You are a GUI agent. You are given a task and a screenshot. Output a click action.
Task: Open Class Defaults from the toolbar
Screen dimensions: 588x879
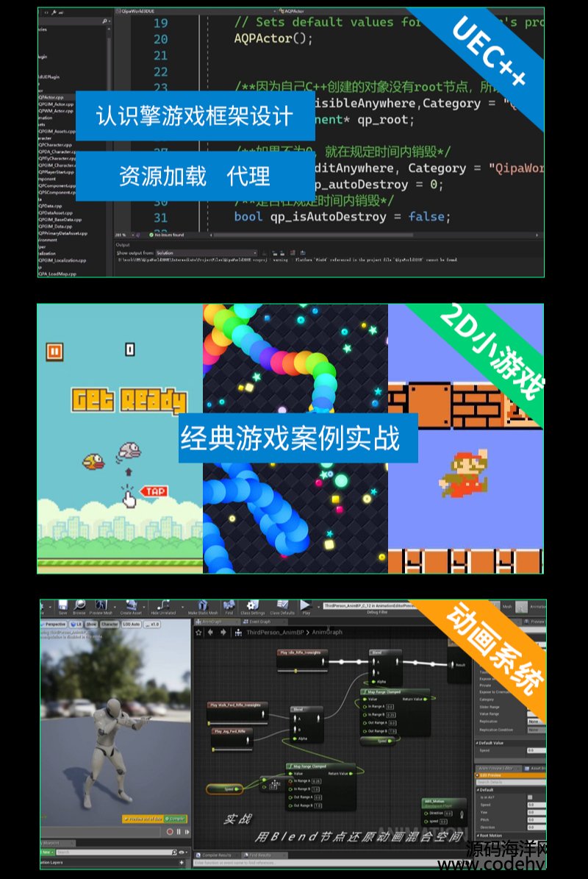282,606
